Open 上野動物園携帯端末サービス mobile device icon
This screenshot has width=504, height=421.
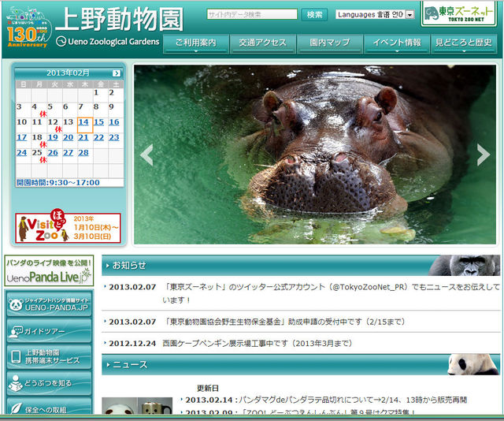click(x=16, y=356)
